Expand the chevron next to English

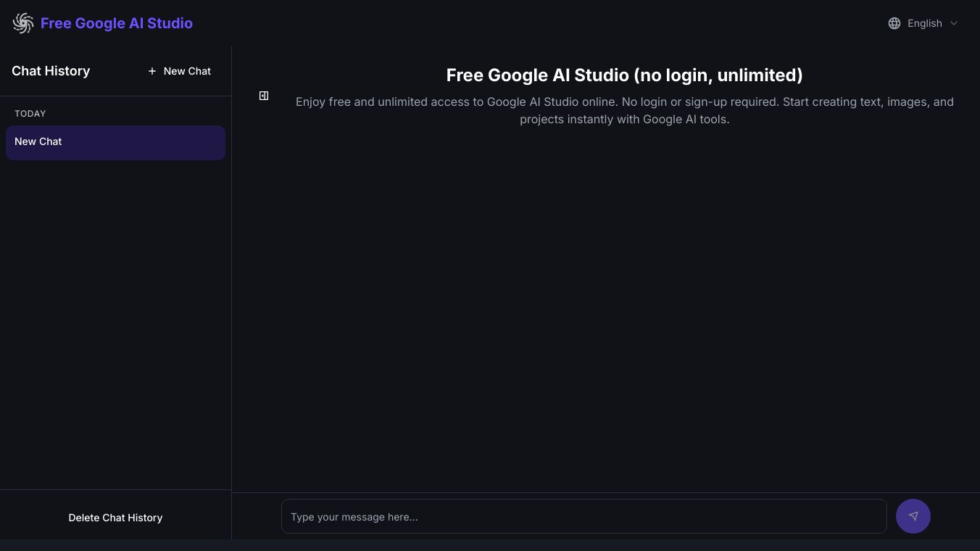(x=954, y=23)
